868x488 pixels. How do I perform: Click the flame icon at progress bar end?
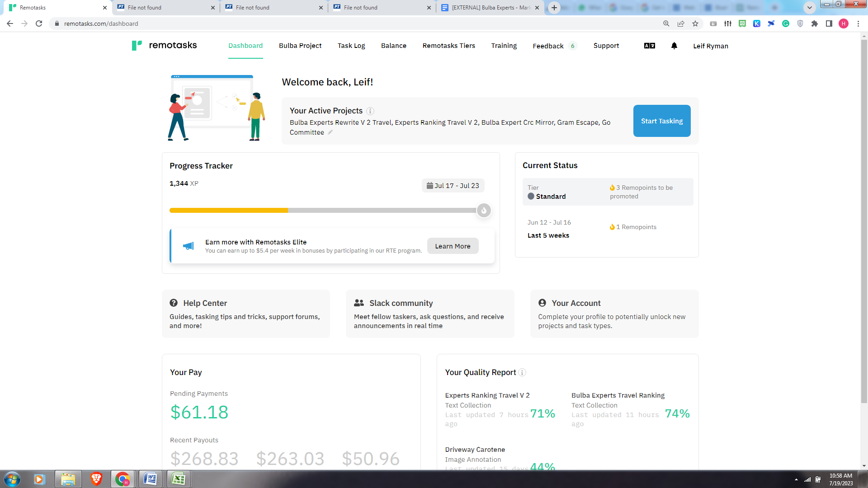(x=484, y=211)
